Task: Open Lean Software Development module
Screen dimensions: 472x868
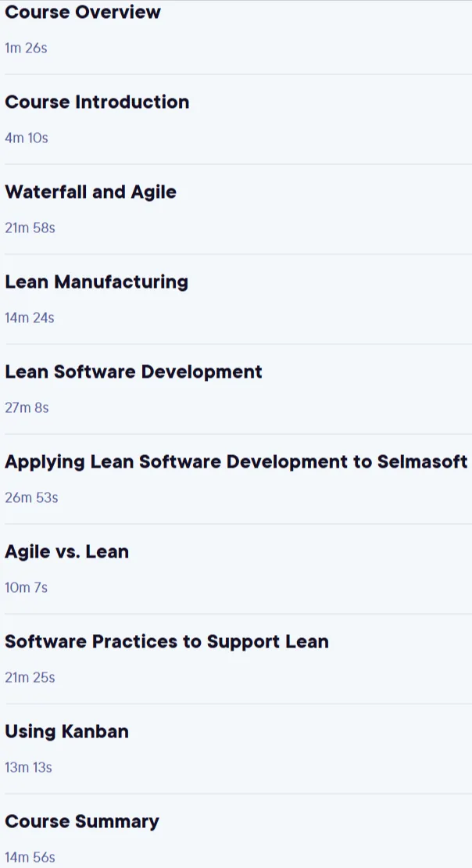Action: point(134,372)
